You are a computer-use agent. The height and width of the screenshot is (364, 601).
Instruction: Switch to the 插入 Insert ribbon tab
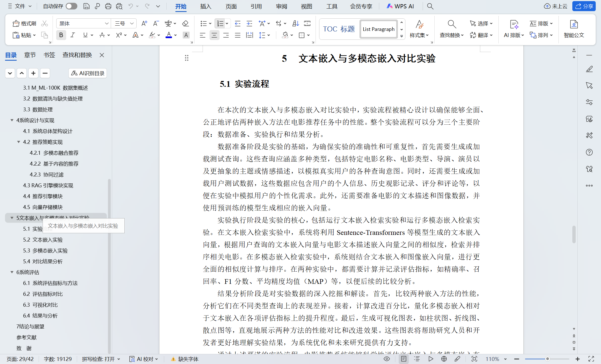(x=206, y=6)
